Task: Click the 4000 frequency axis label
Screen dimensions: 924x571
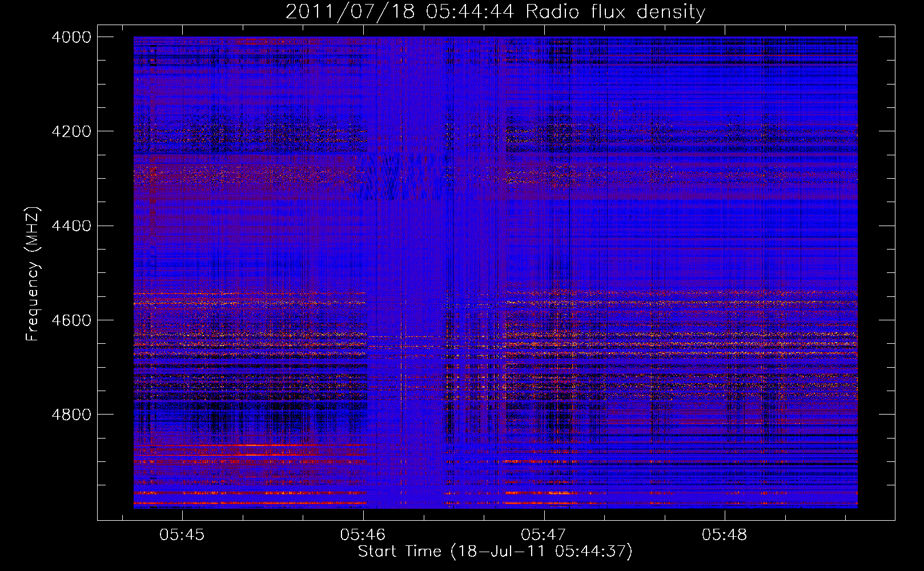Action: [x=71, y=37]
